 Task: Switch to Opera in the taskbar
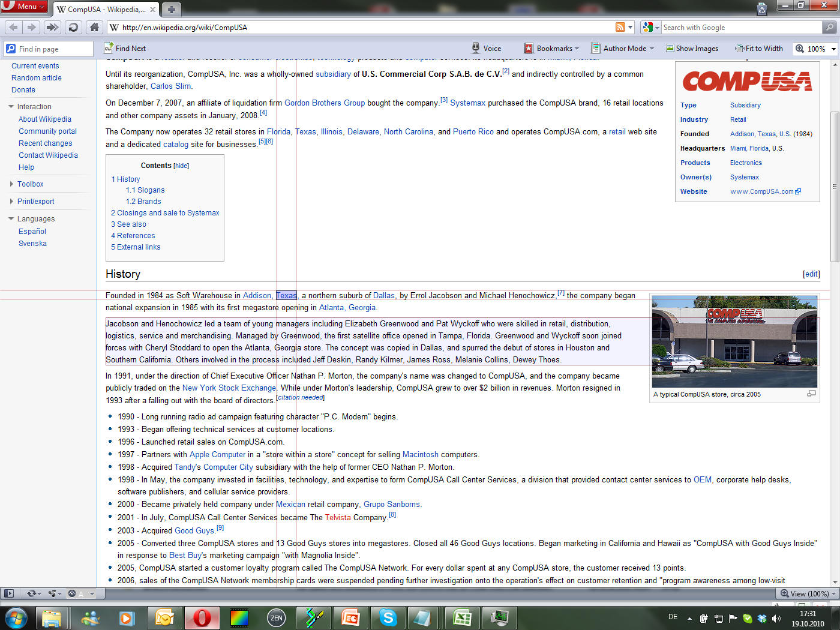tap(202, 618)
